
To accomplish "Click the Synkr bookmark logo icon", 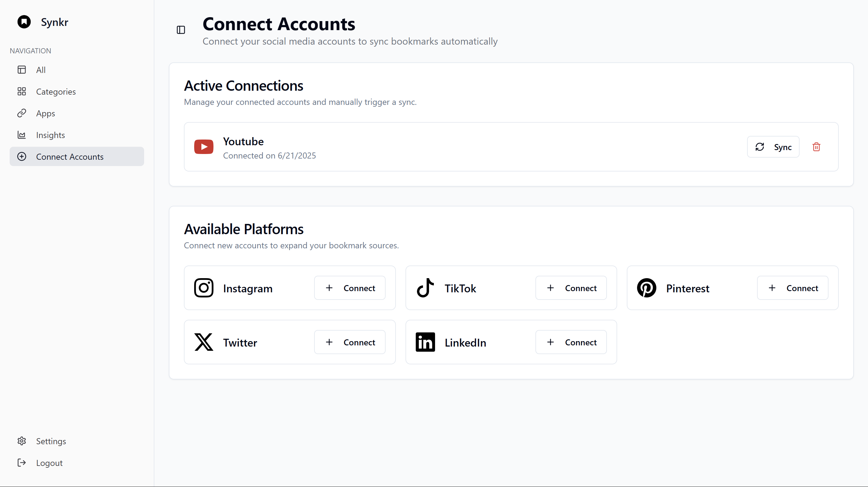I will pyautogui.click(x=24, y=22).
